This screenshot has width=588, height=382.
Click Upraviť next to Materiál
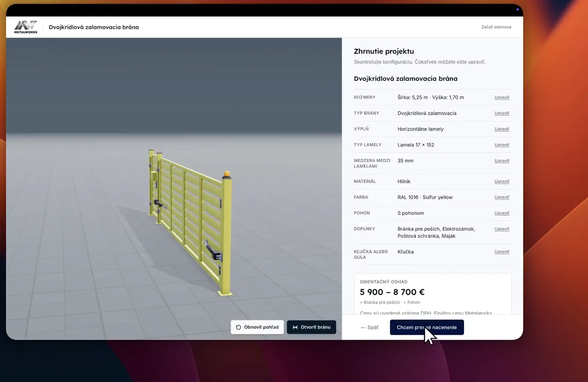[x=502, y=181]
